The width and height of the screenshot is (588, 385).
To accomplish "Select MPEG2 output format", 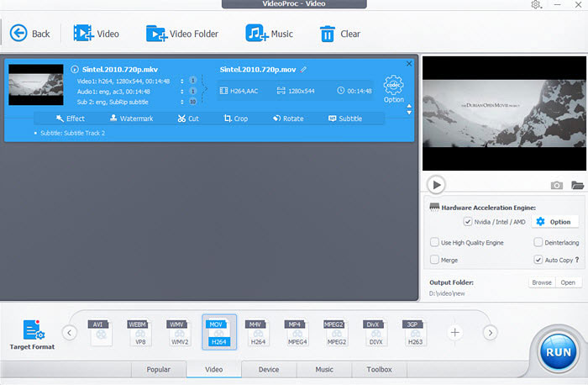I will [x=336, y=333].
